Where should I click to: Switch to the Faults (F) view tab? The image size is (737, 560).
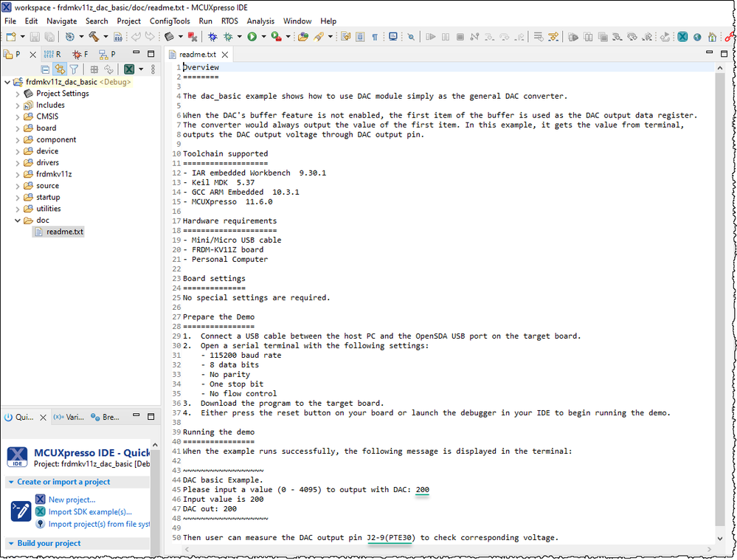click(80, 55)
